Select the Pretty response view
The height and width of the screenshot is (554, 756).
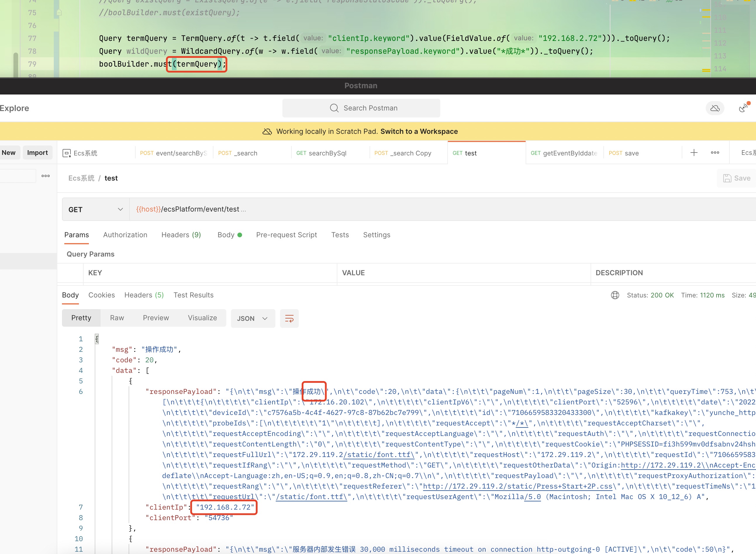[81, 318]
